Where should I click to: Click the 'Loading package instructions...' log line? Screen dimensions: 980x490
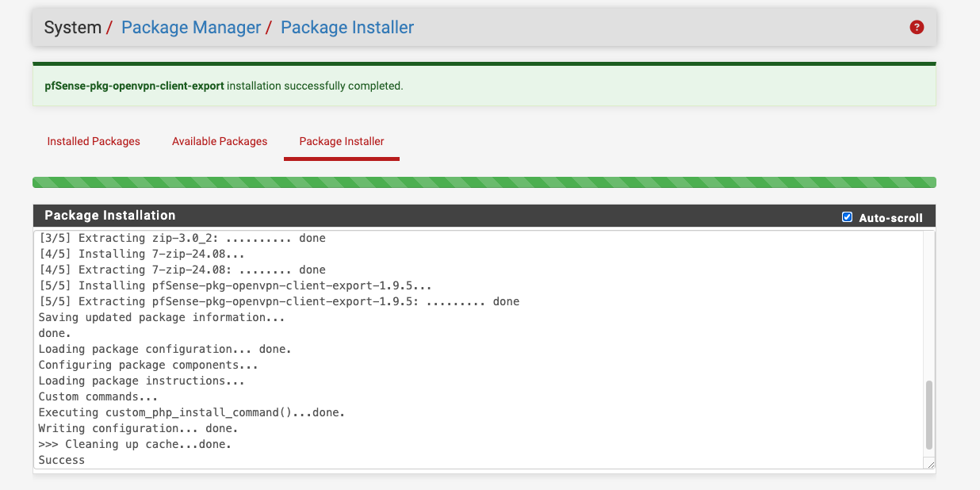click(142, 381)
